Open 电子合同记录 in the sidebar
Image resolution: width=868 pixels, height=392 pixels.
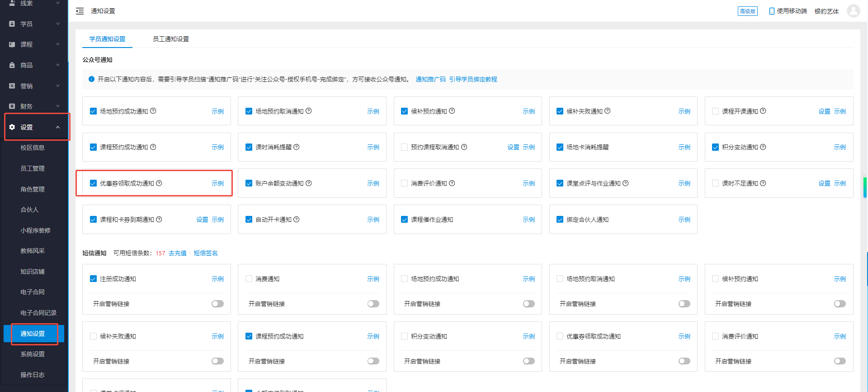coord(38,313)
